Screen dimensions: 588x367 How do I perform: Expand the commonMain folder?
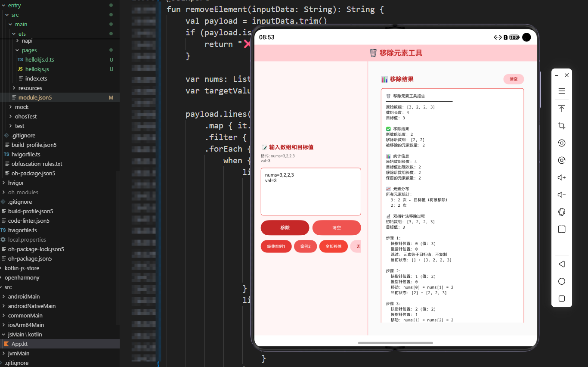point(3,315)
